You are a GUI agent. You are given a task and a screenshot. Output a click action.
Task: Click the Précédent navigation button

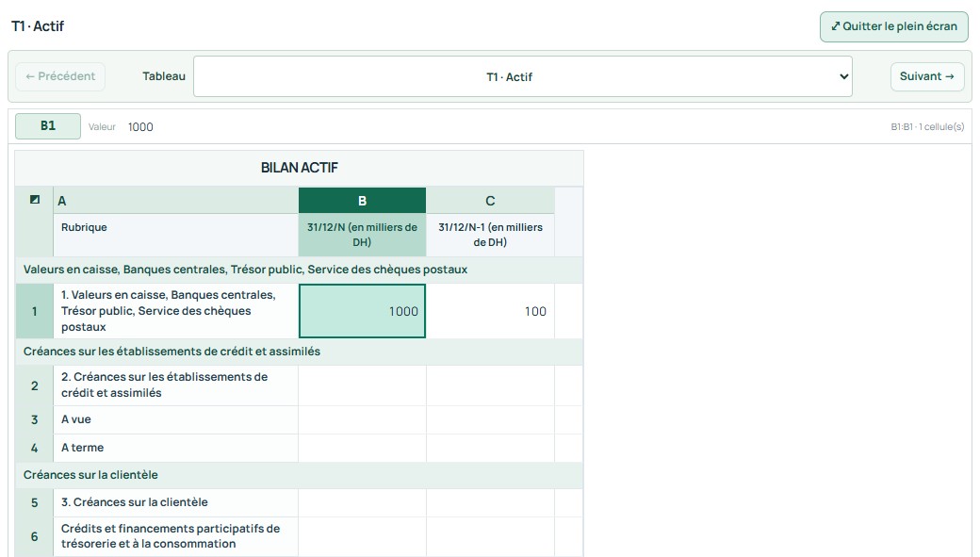click(x=60, y=76)
